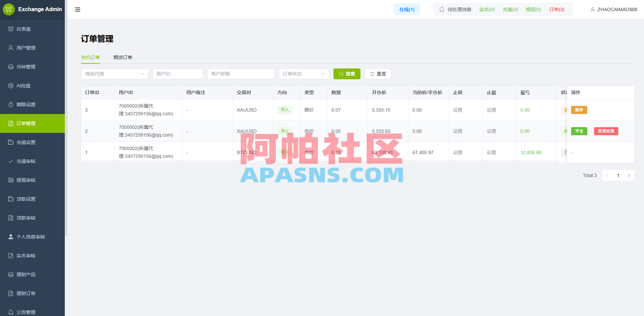Expand the 订单状态 dropdown
The image size is (644, 316).
[304, 74]
